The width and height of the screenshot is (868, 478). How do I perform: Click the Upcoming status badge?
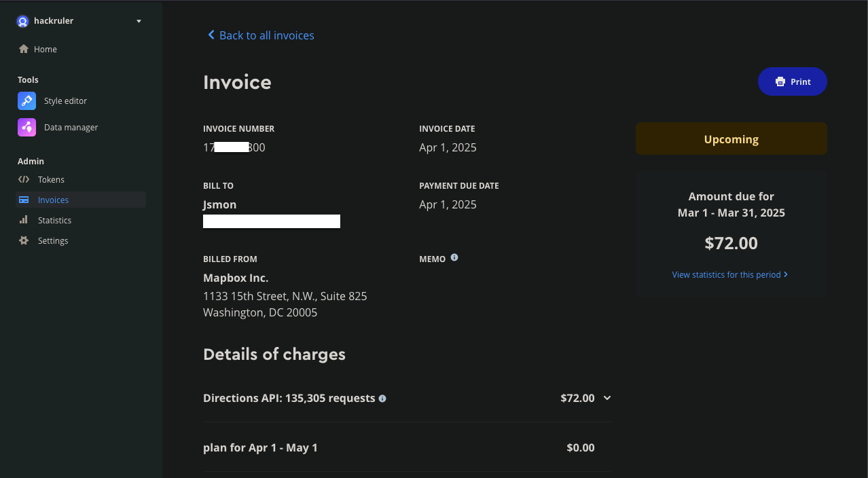point(731,139)
